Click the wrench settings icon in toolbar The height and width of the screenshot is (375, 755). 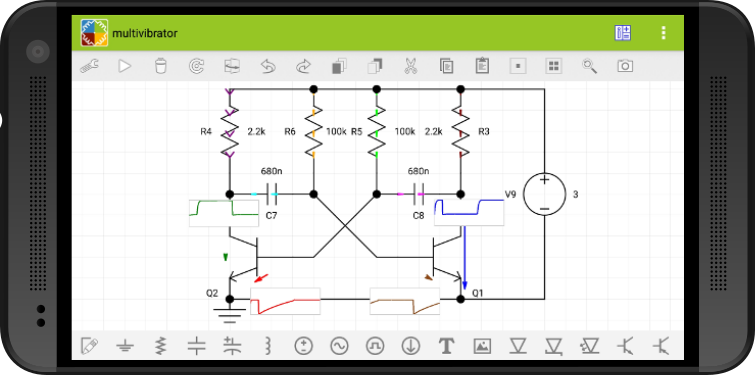[90, 66]
